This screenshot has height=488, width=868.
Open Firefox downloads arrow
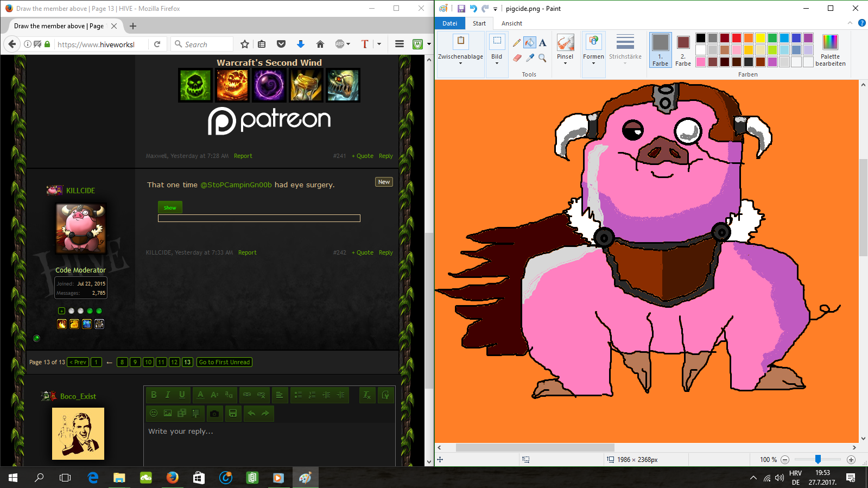click(301, 45)
